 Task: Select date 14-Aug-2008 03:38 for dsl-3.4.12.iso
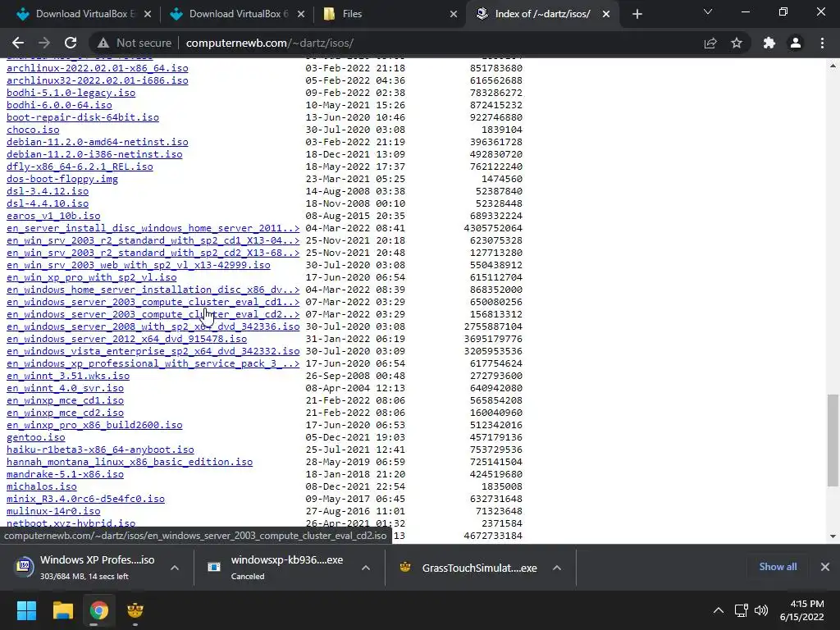click(x=355, y=191)
